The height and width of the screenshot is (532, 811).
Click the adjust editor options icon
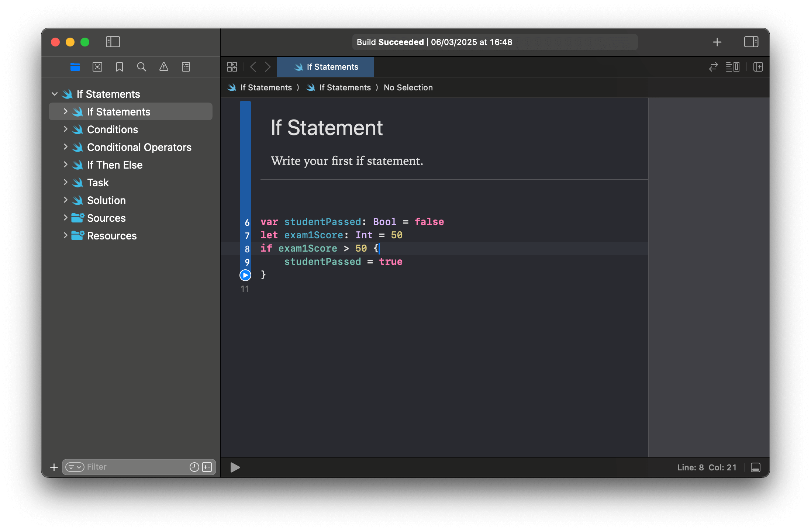(x=734, y=67)
